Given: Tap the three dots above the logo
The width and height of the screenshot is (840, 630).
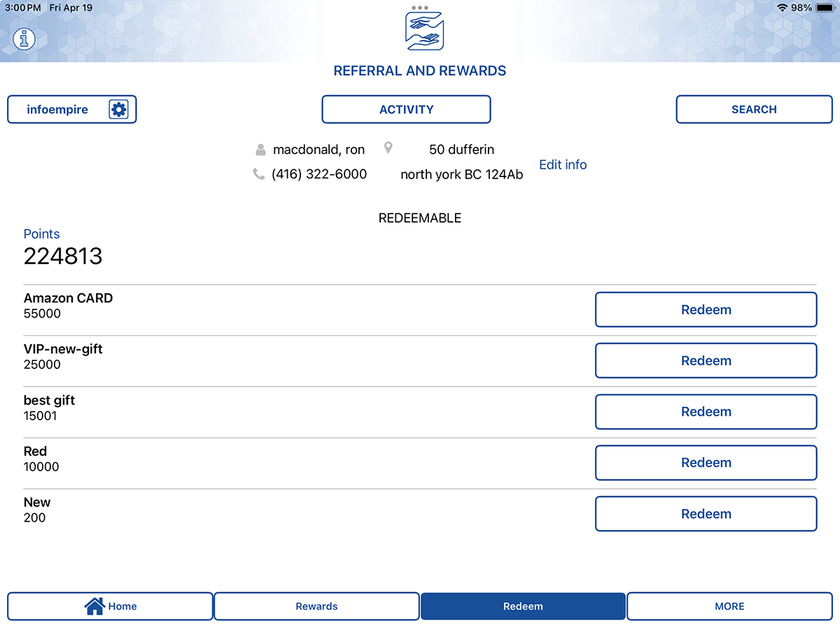Looking at the screenshot, I should [420, 8].
